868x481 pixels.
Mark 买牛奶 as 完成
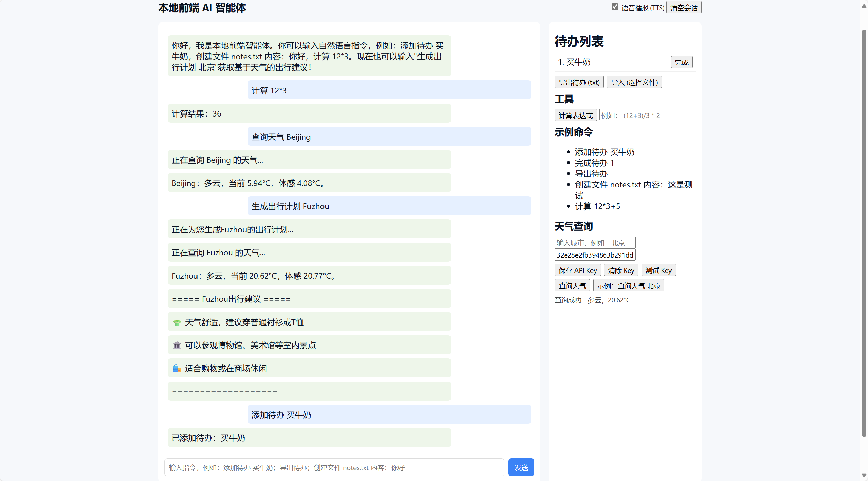tap(681, 62)
